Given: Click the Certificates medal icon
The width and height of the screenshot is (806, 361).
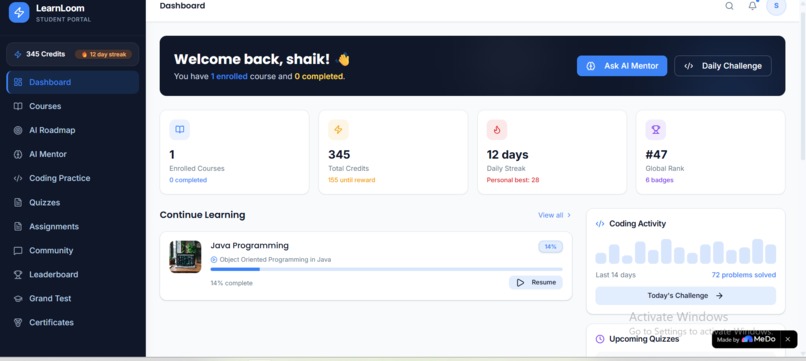Looking at the screenshot, I should 18,323.
